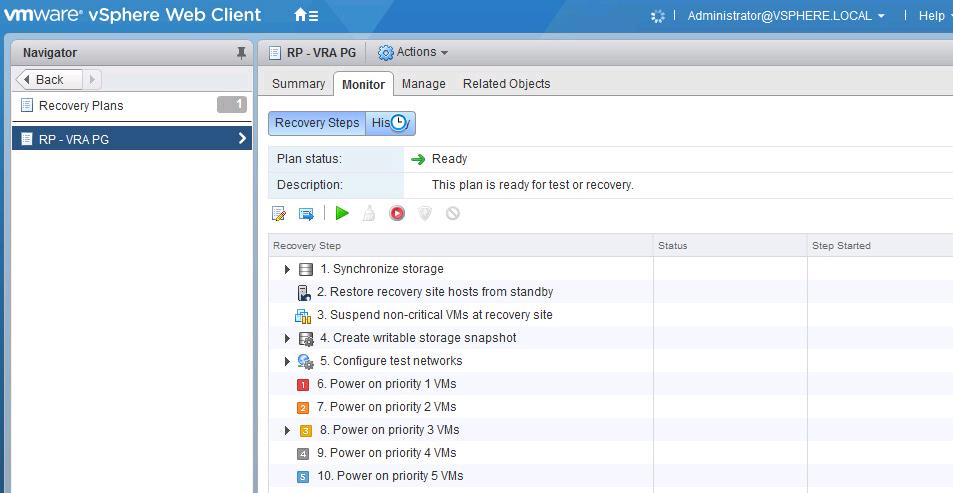Switch to the Related Objects tab
Viewport: 953px width, 493px height.
[506, 84]
